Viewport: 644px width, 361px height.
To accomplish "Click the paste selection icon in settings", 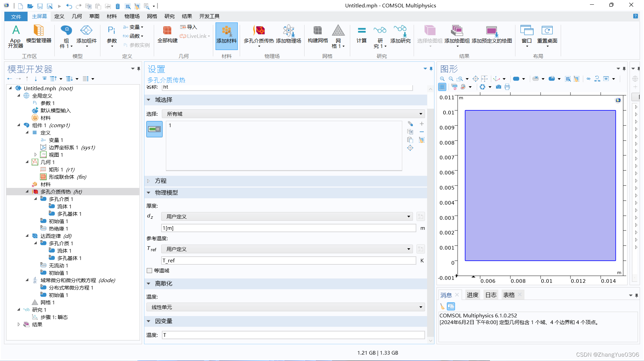I will point(410,140).
